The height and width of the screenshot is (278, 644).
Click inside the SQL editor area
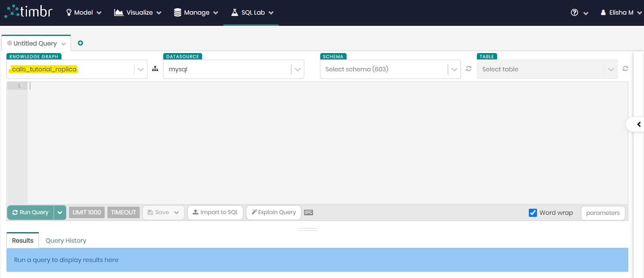(322, 141)
